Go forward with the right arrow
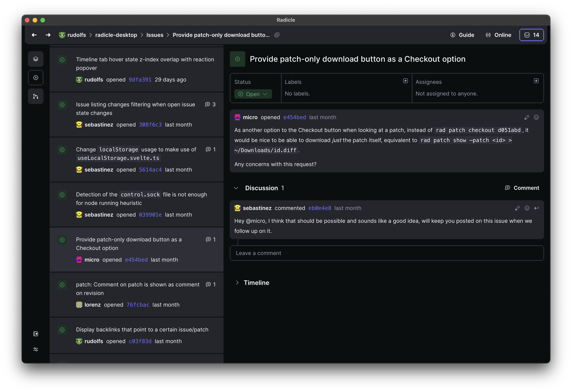572x392 pixels. pyautogui.click(x=48, y=35)
